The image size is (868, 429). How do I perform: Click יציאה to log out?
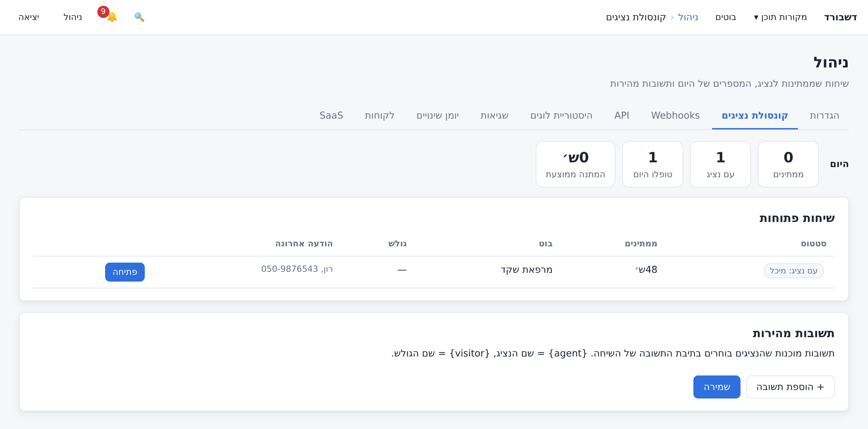coord(29,17)
